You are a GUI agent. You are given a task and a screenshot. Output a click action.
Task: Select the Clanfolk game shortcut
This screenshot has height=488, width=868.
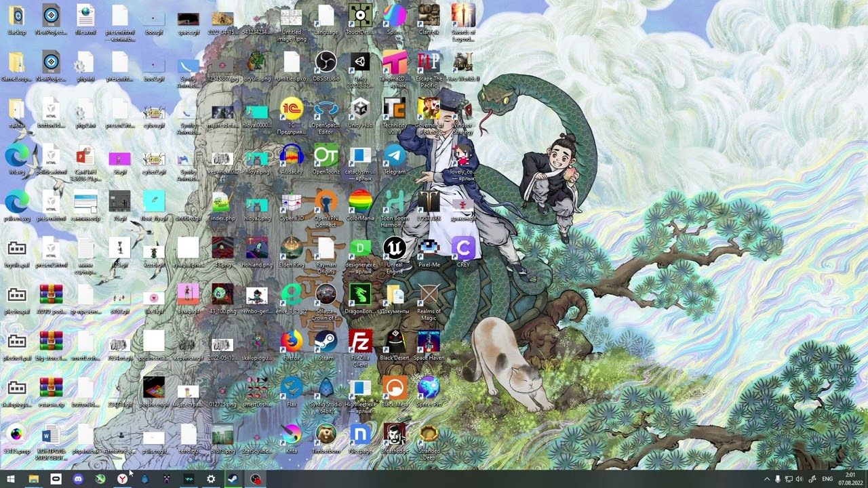click(429, 20)
